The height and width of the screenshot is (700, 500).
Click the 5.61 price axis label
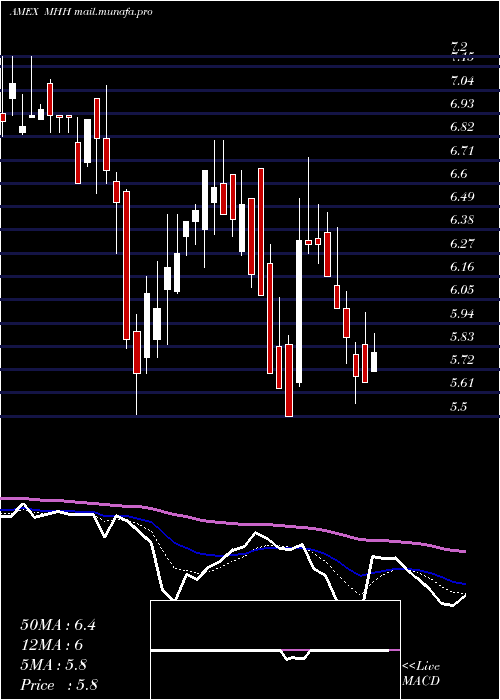(x=462, y=383)
